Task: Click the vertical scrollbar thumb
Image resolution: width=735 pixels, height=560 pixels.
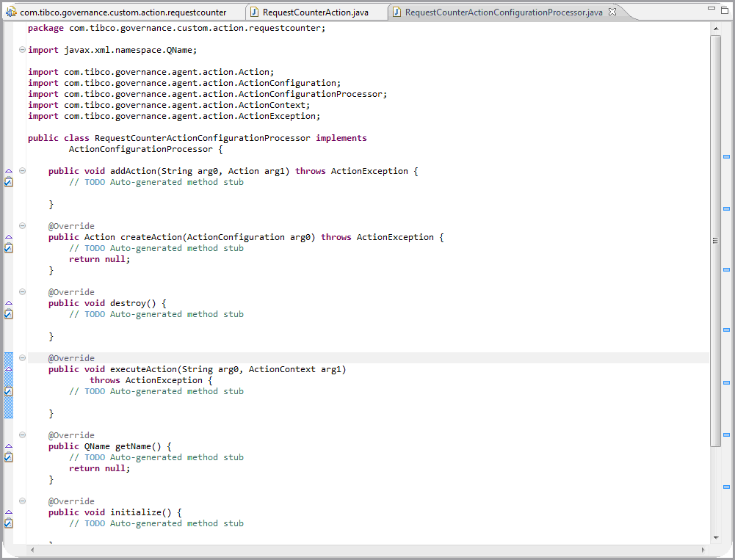Action: [x=715, y=241]
